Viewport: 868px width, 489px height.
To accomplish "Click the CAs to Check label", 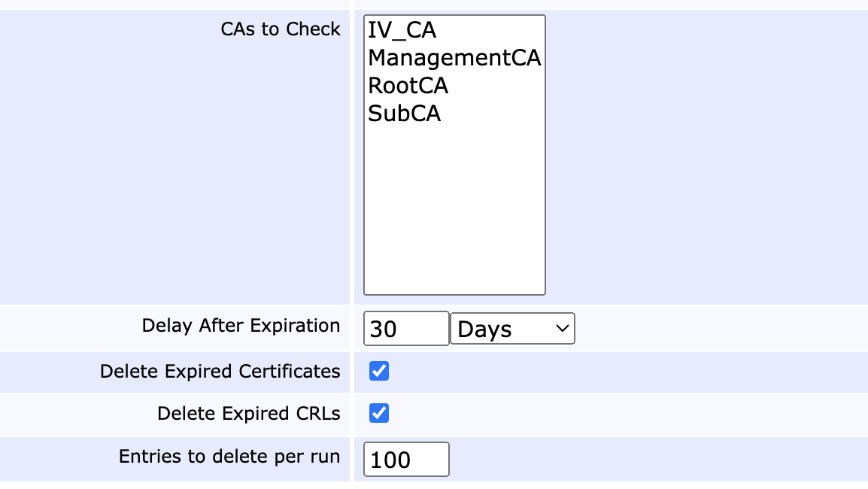I will (281, 29).
